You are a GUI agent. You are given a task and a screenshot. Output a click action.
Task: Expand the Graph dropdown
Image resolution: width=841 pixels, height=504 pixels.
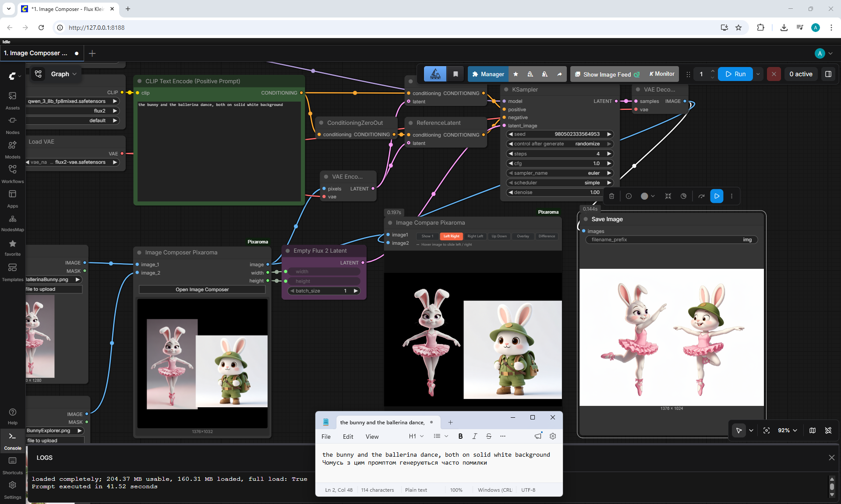click(64, 74)
